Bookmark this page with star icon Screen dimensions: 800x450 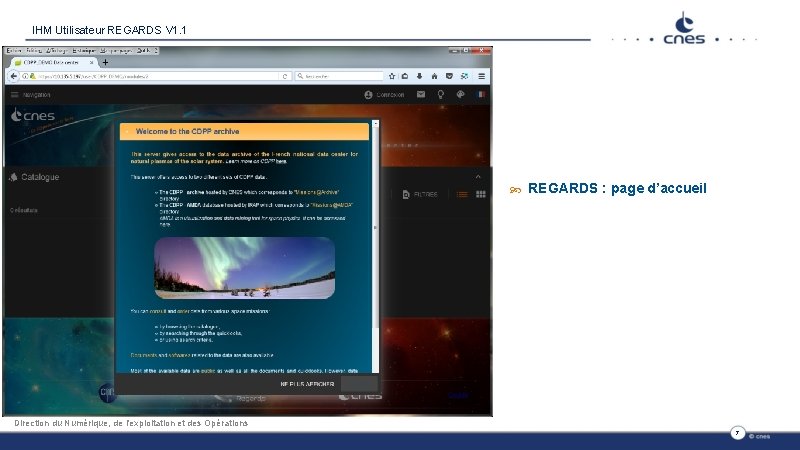[x=392, y=76]
